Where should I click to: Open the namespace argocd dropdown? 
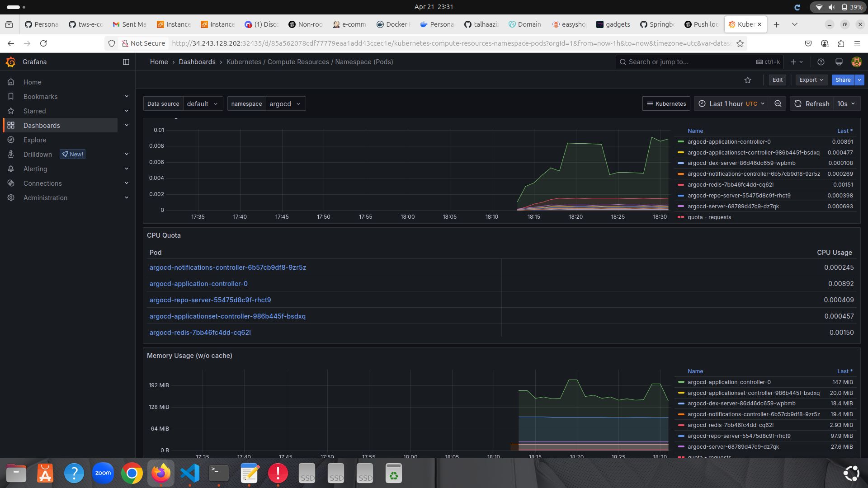285,104
